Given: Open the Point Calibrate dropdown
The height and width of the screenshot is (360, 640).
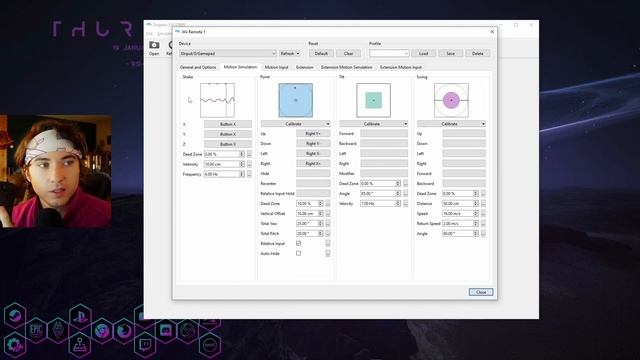Looking at the screenshot, I should [x=296, y=124].
